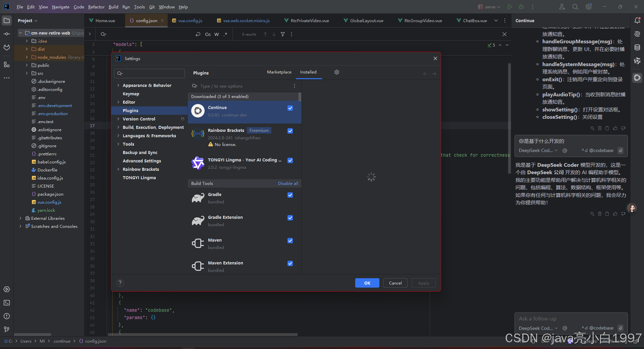Expand the Tools settings group
Image resolution: width=644 pixels, height=349 pixels.
point(118,144)
